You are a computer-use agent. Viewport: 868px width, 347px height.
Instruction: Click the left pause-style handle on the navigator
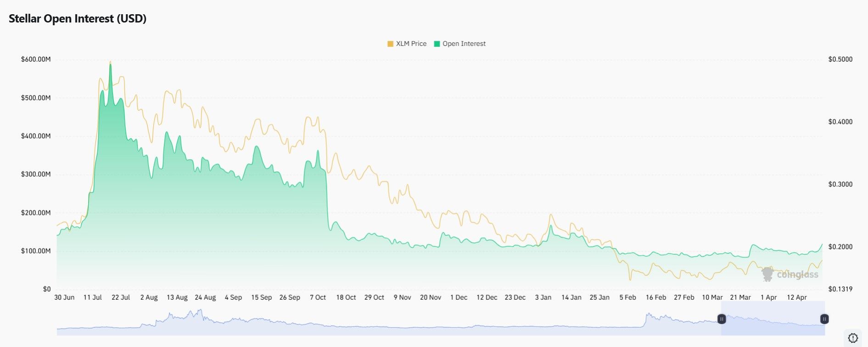(722, 318)
